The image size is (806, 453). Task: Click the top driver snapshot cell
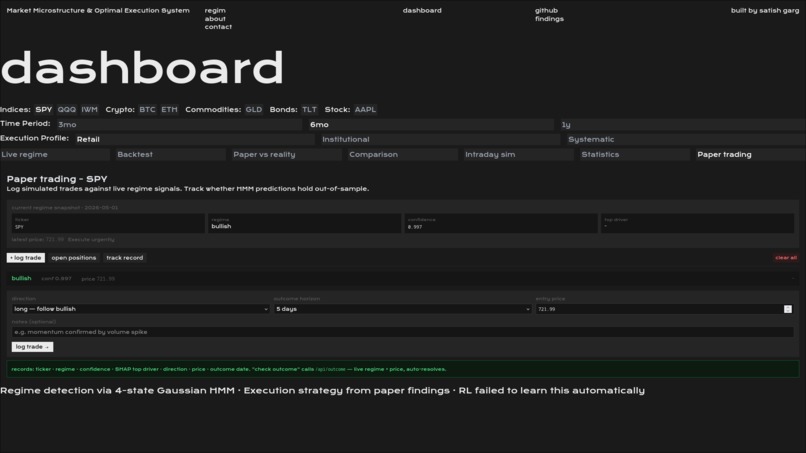click(698, 223)
